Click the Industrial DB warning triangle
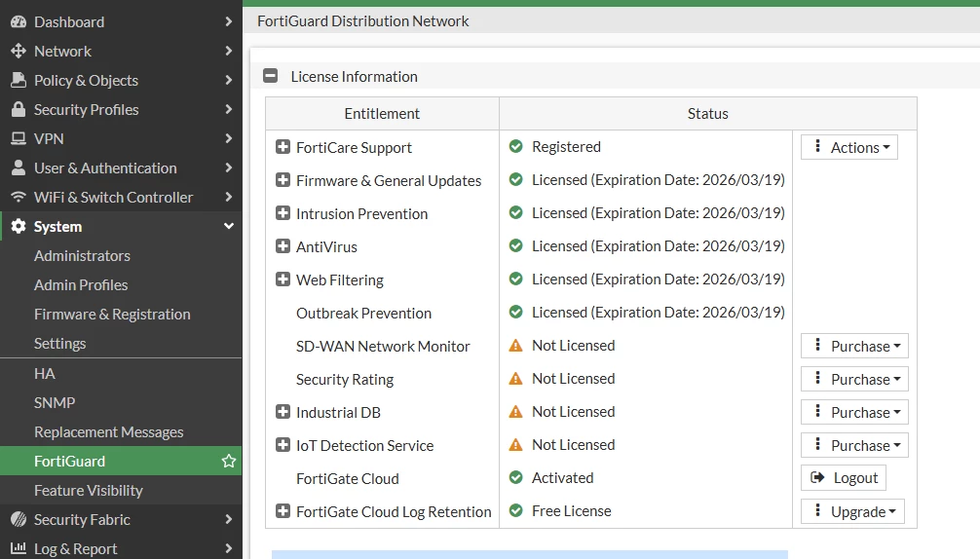Image resolution: width=980 pixels, height=559 pixels. (x=515, y=412)
